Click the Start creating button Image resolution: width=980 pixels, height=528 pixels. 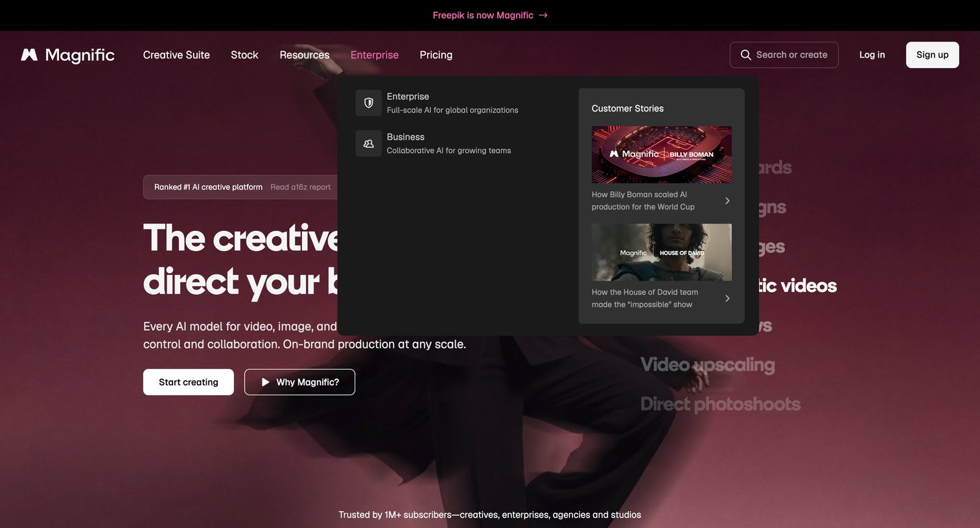coord(189,382)
